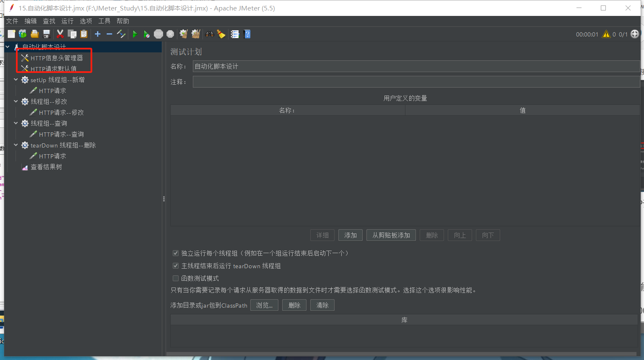Click the Shutdown round X icon
Screen dimensions: 644x360
pyautogui.click(x=170, y=34)
